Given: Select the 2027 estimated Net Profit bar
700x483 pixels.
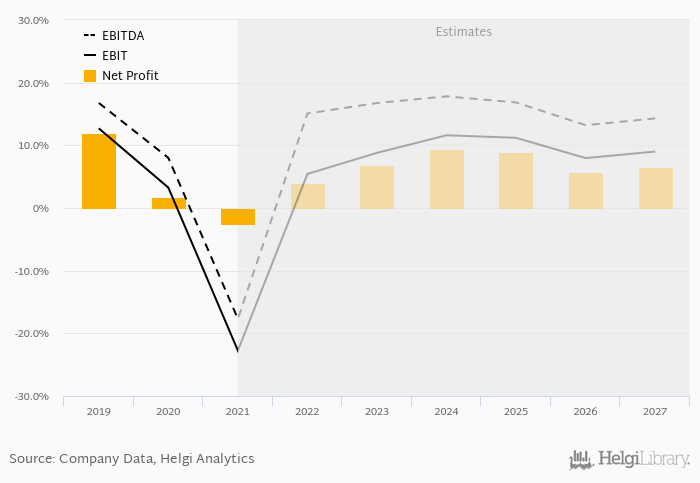Looking at the screenshot, I should coord(656,188).
